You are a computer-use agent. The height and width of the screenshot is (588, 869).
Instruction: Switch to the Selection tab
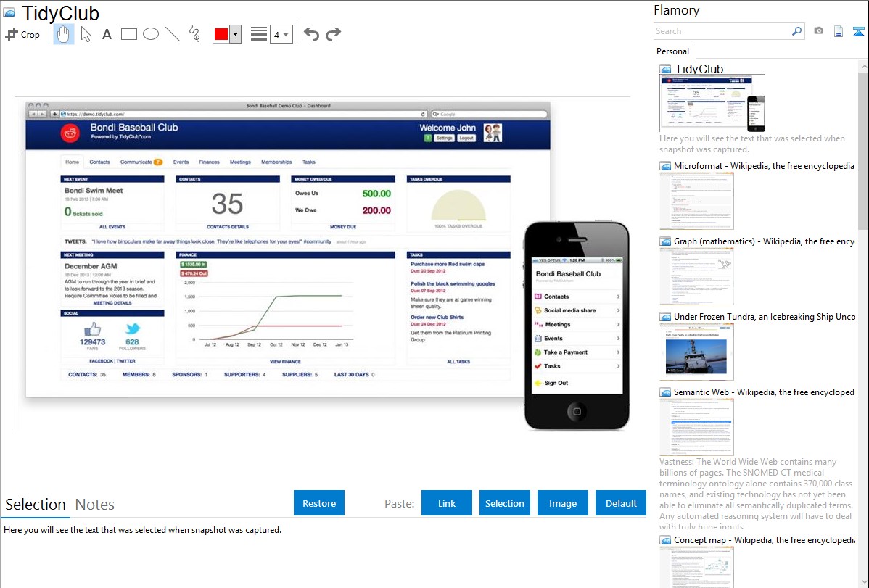36,505
